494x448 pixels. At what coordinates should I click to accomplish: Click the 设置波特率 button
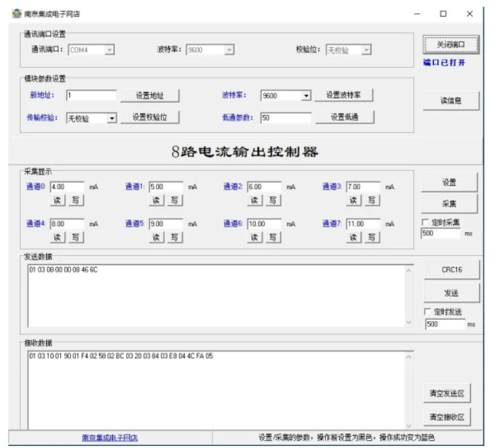[x=343, y=95]
